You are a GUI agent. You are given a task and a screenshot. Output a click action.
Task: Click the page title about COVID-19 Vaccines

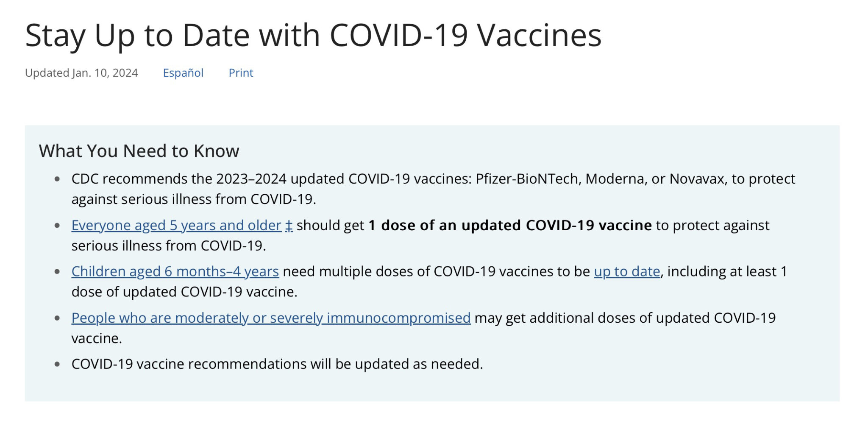tap(313, 35)
